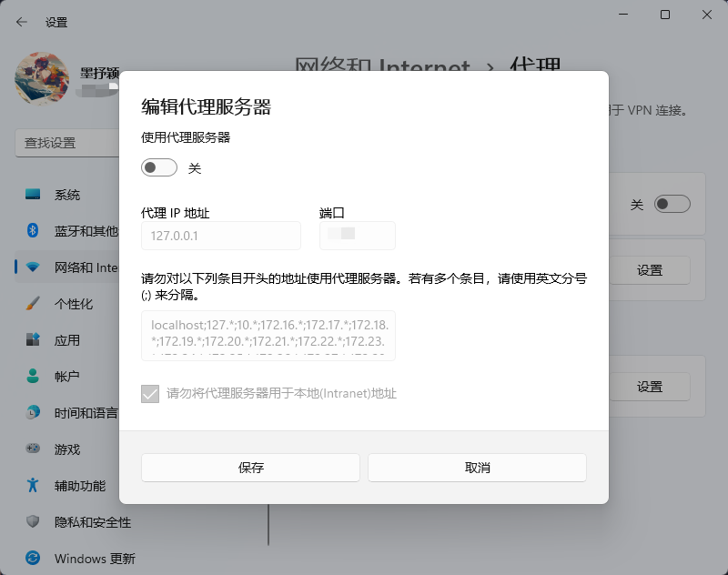This screenshot has height=575, width=728.
Task: Click the 端口 port input field
Action: point(358,236)
